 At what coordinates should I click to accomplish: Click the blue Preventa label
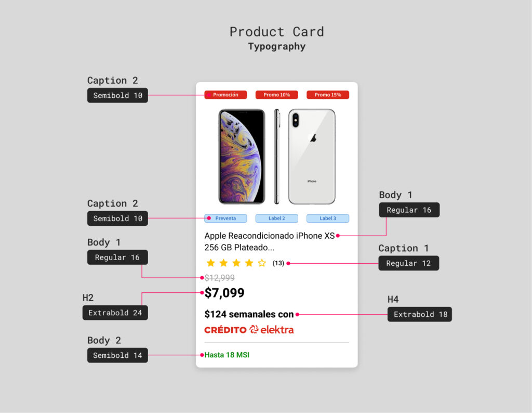point(225,218)
